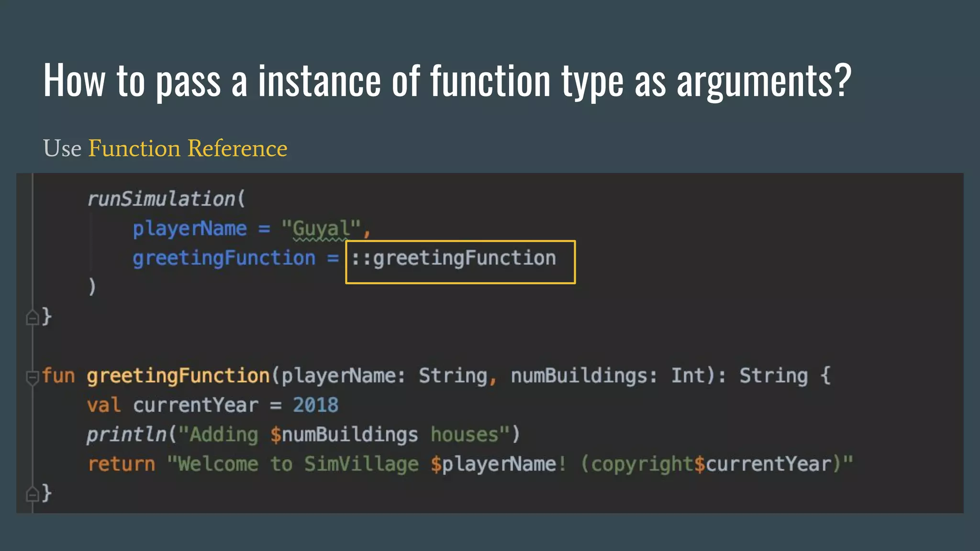This screenshot has width=980, height=551.
Task: Click the blue greetingFunction named argument
Action: 224,258
